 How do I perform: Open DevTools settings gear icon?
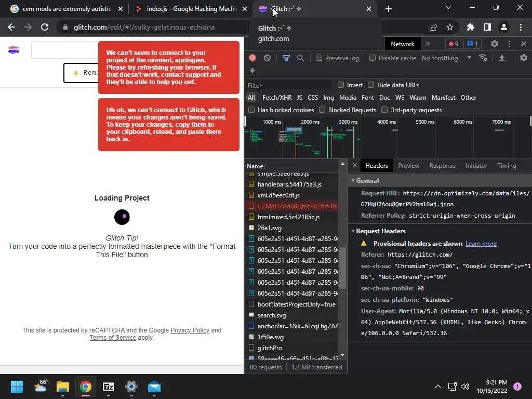coord(495,44)
